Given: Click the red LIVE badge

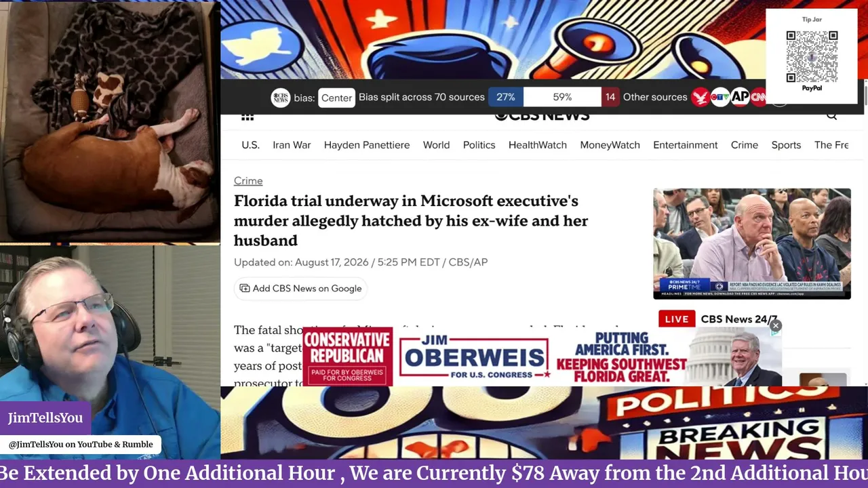Looking at the screenshot, I should point(677,319).
